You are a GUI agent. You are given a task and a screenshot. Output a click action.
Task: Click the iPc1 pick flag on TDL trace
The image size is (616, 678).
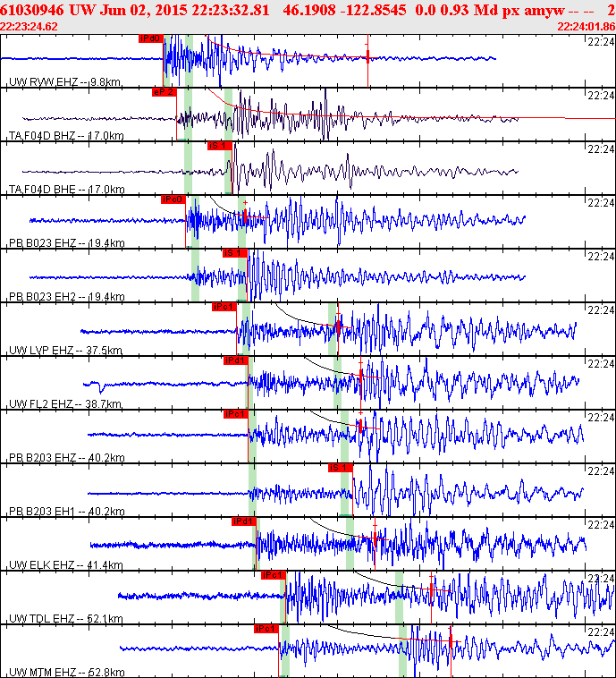(274, 574)
